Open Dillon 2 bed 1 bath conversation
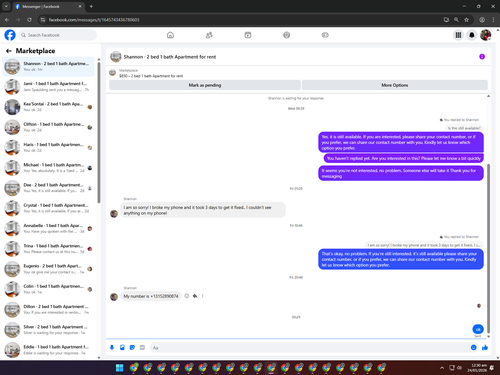Viewport: 500px width, 375px height. tap(49, 310)
